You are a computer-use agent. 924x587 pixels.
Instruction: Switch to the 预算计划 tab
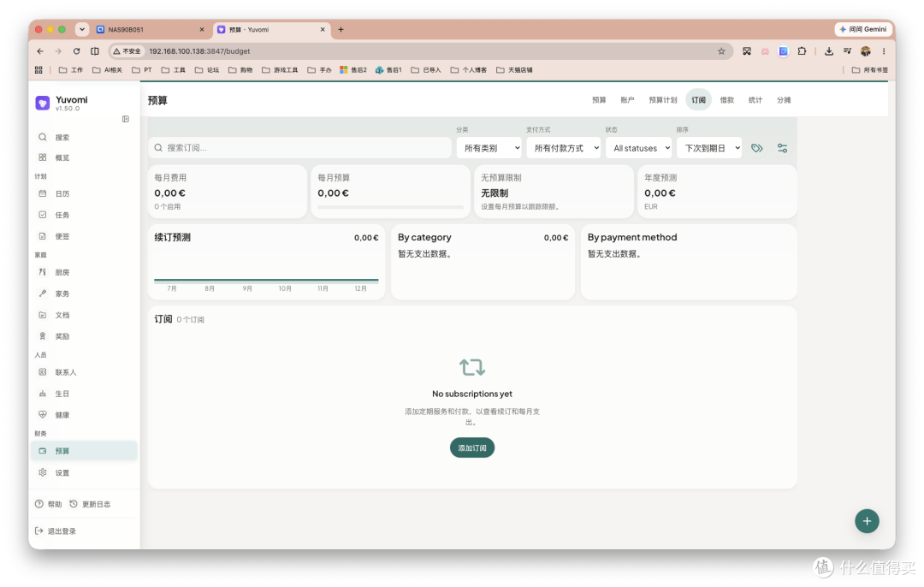pyautogui.click(x=663, y=100)
